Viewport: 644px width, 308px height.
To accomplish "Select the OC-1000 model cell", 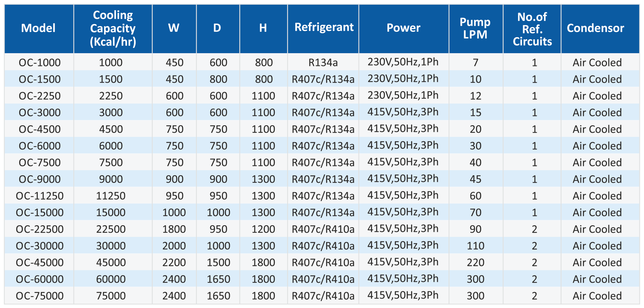I will 40,63.
